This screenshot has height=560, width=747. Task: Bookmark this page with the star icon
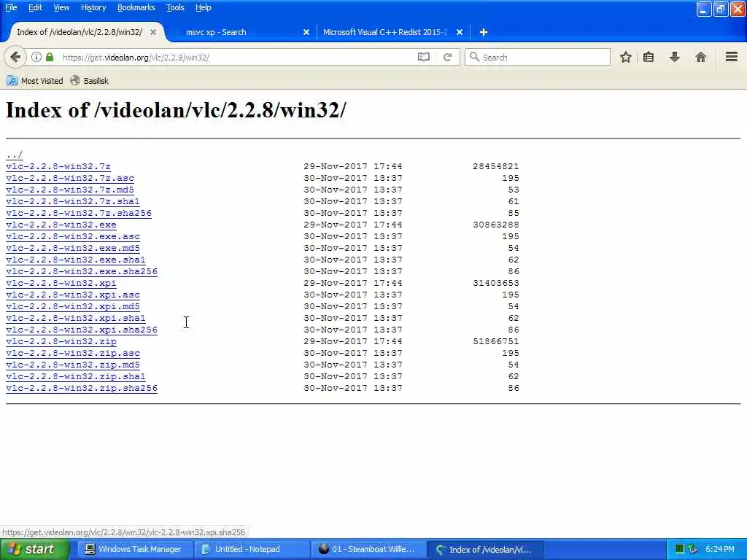point(625,57)
